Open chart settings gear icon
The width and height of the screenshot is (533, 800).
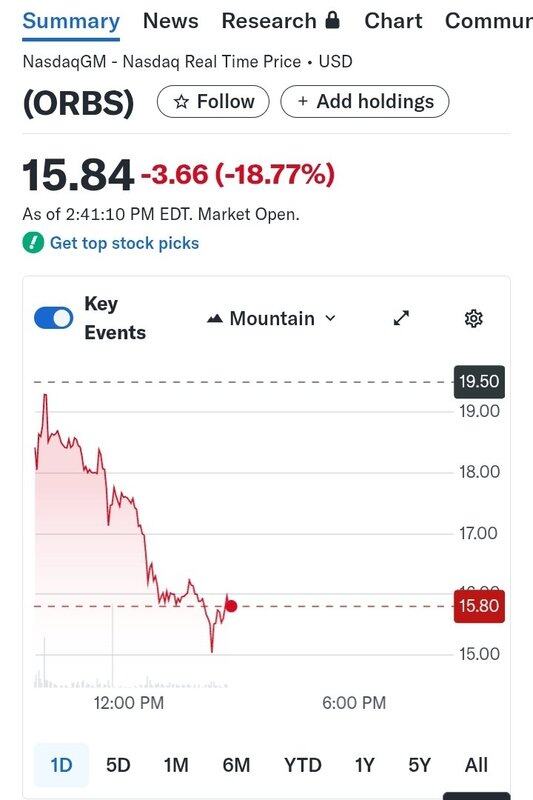[x=473, y=318]
